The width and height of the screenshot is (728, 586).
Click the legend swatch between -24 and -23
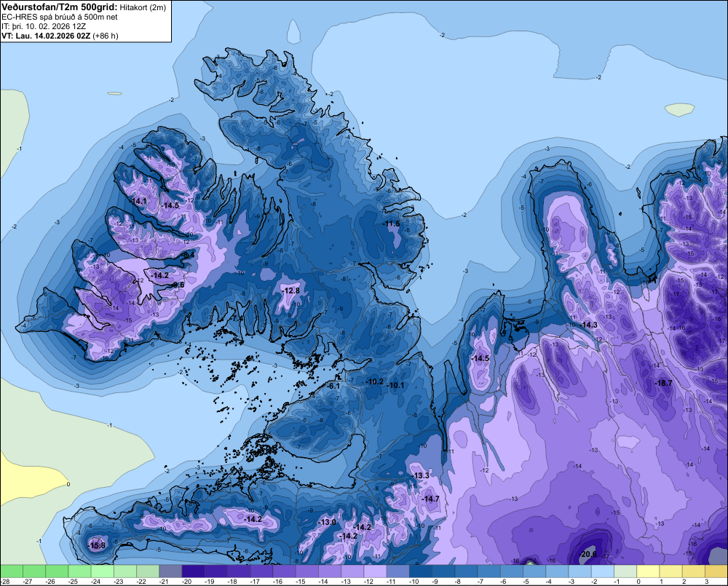tap(102, 571)
